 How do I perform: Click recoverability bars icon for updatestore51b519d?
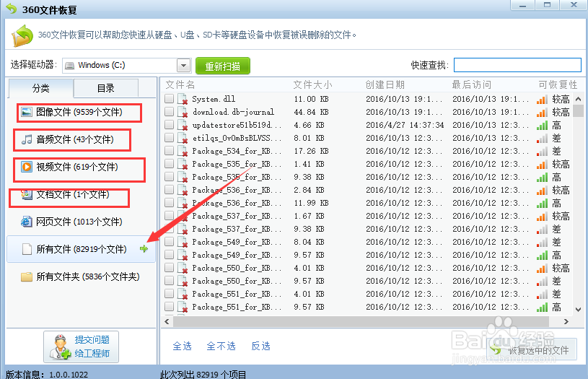[x=542, y=126]
